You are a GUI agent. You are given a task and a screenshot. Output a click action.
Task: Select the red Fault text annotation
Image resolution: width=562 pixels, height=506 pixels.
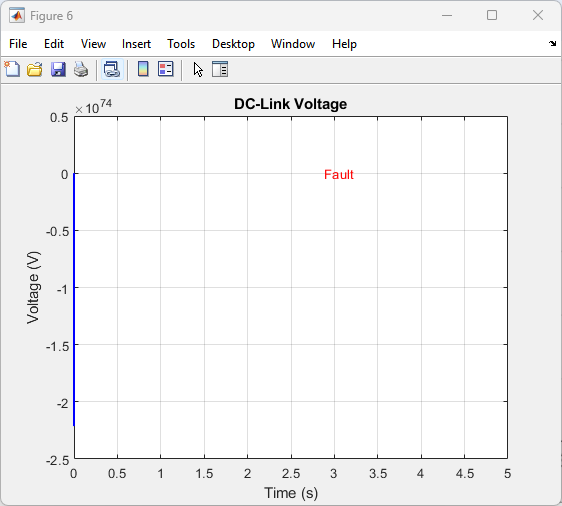(339, 175)
